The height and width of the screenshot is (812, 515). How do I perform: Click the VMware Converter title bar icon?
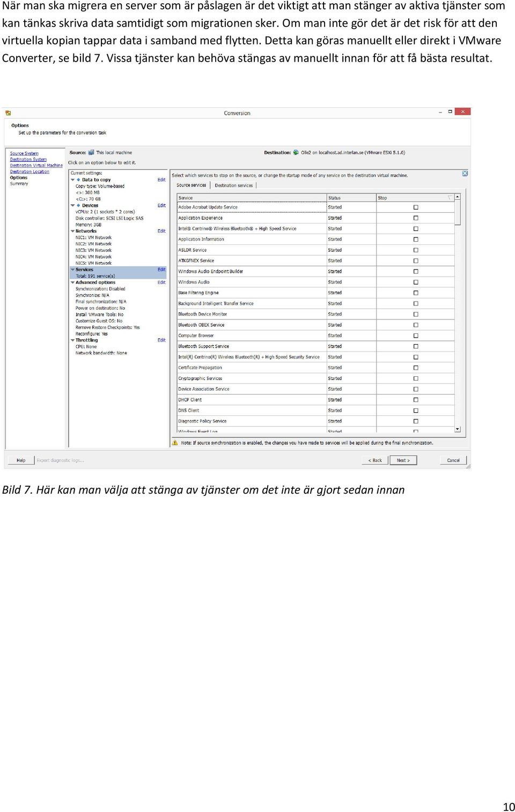[x=8, y=113]
